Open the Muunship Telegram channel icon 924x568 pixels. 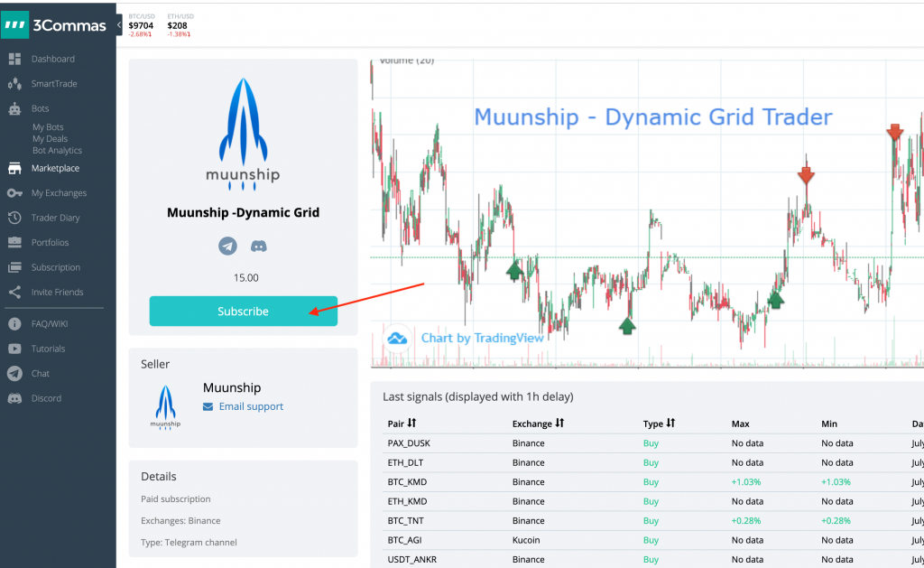228,246
